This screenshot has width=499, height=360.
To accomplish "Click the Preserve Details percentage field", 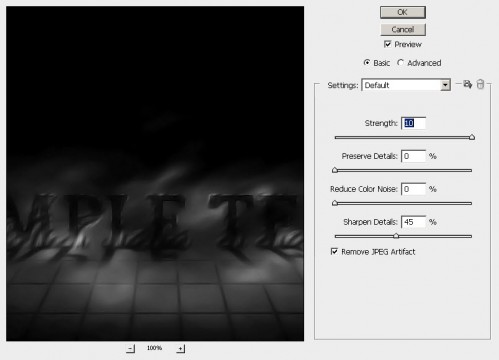I will pos(413,156).
